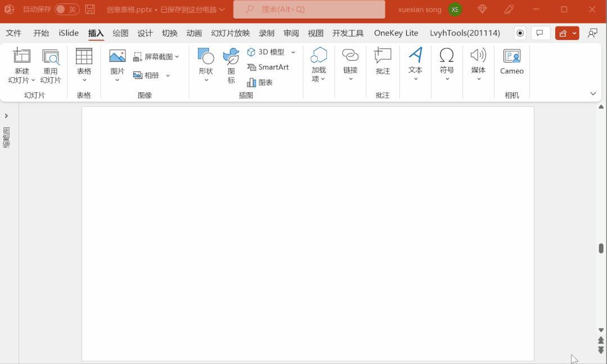Click the 图片 (Picture) insert icon

pos(117,56)
